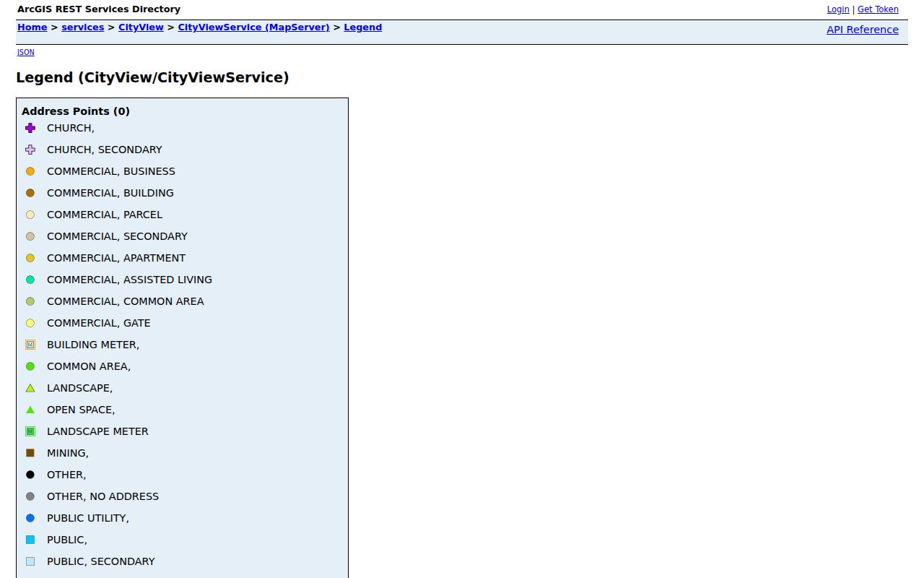Click the orange COMMERCIAL, BUSINESS circle symbol

(x=30, y=171)
